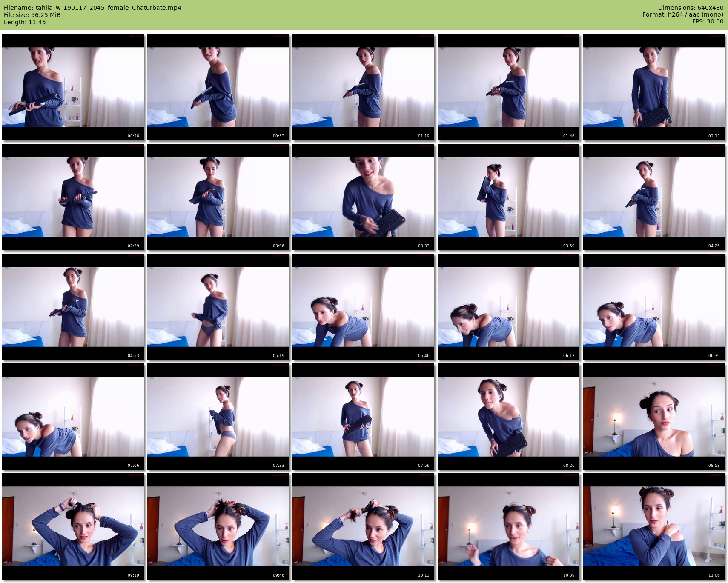This screenshot has height=583, width=728.
Task: Select the thumbnail at timestamp 07:59
Action: 364,417
